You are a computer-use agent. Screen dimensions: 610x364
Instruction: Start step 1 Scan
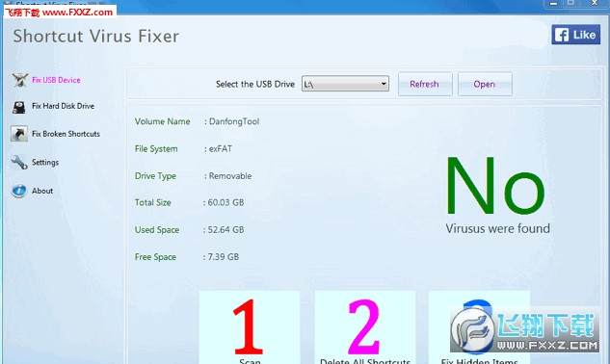click(250, 327)
